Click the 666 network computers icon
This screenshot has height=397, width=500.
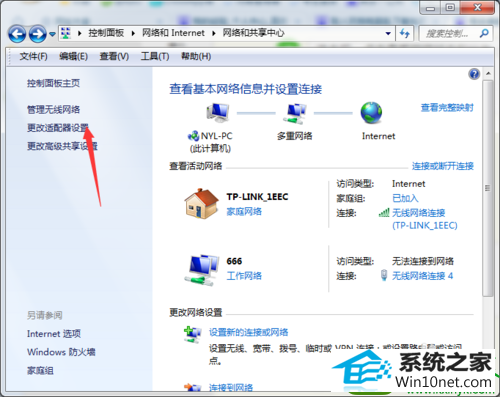[x=201, y=270]
